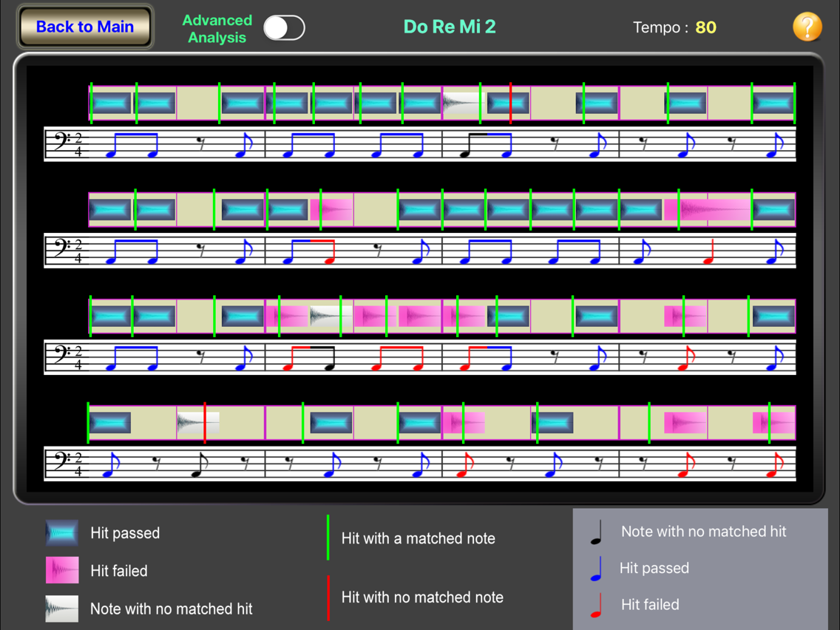Click the red quarter note in second staff
840x630 pixels.
[709, 252]
